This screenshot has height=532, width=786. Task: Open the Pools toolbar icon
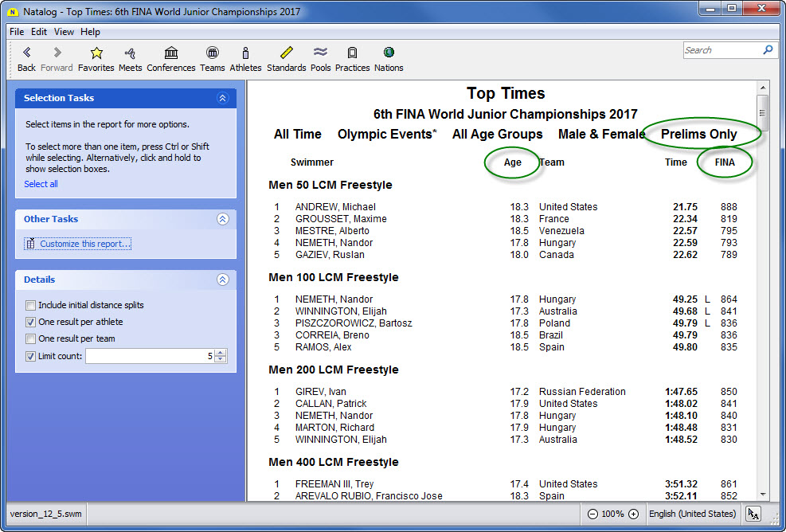point(321,53)
